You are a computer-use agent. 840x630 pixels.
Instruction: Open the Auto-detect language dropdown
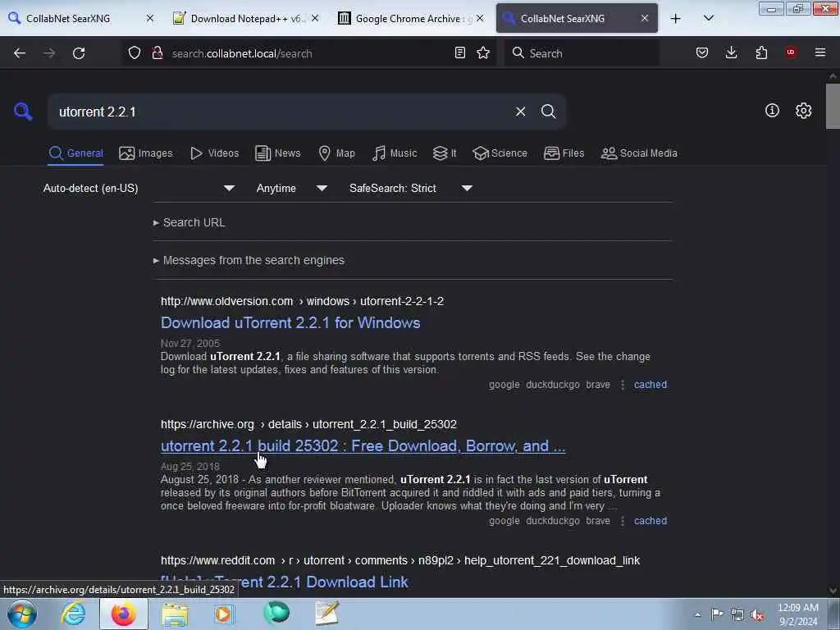[139, 188]
